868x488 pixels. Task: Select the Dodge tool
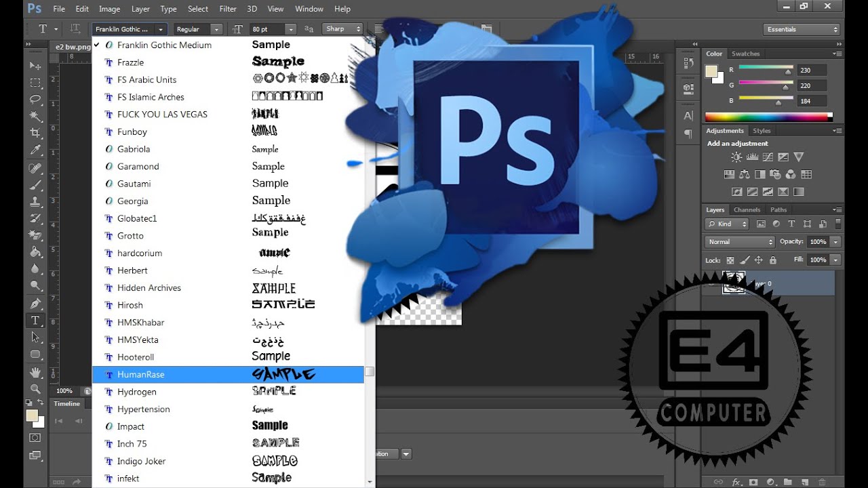click(35, 286)
